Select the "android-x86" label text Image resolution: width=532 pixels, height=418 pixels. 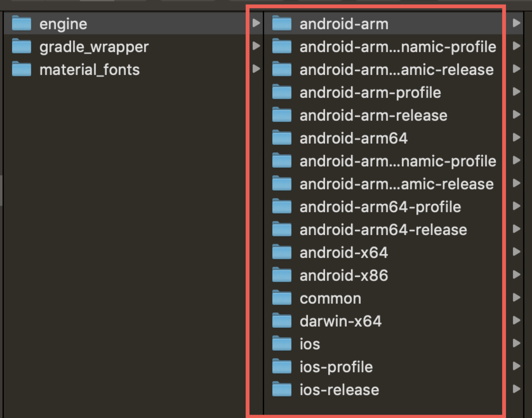[344, 275]
